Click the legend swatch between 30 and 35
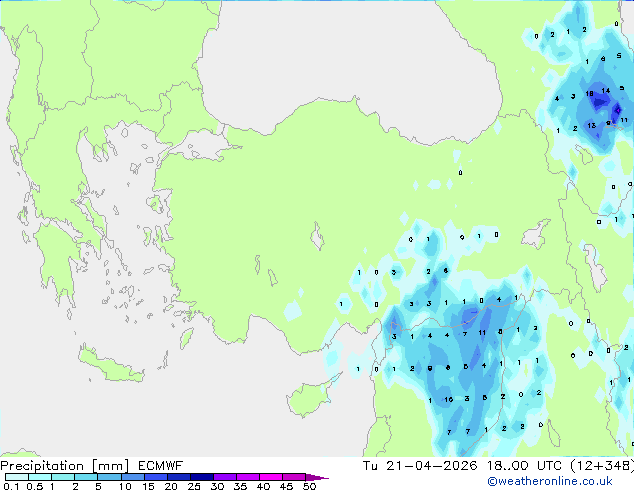Viewport: 634px width, 490px height. 224,477
